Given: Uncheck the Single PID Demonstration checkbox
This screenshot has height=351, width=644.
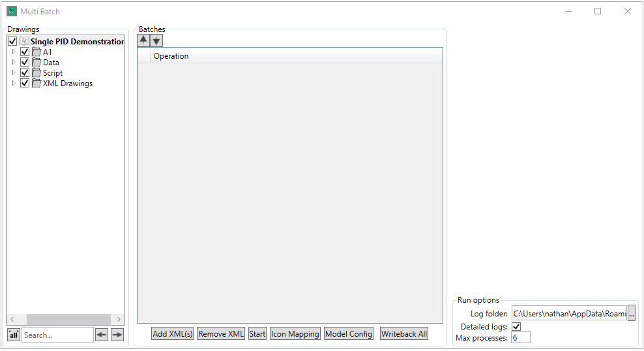Looking at the screenshot, I should pos(12,42).
